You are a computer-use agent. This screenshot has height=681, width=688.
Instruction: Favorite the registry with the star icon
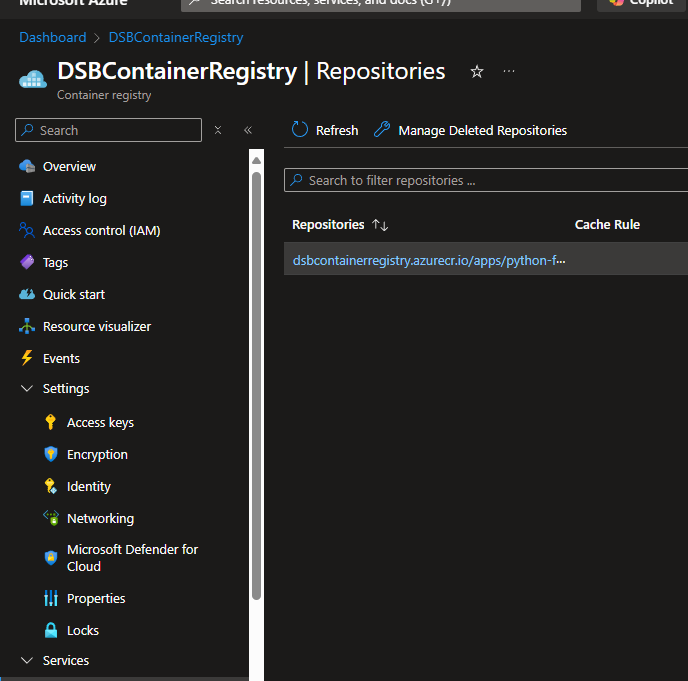(x=477, y=72)
